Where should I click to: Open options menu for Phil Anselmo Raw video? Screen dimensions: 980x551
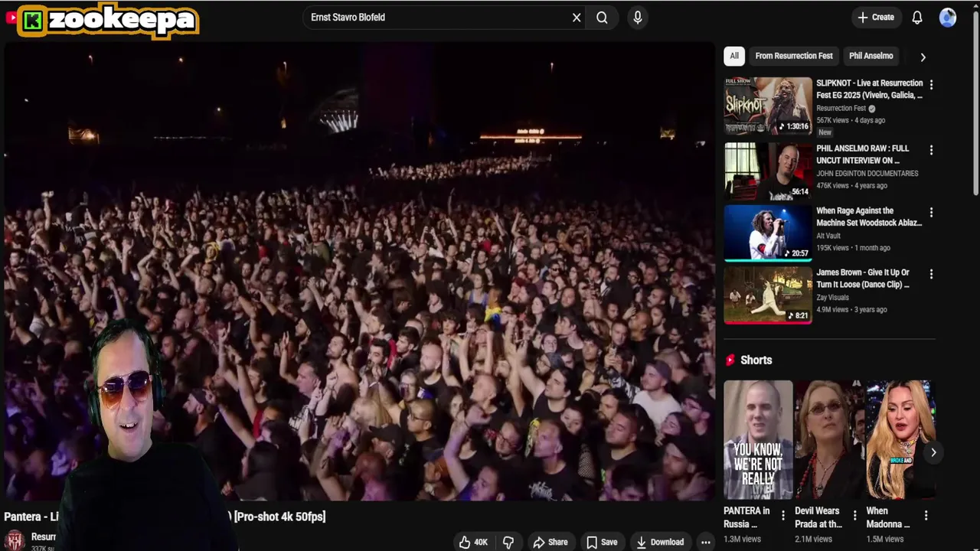tap(931, 150)
